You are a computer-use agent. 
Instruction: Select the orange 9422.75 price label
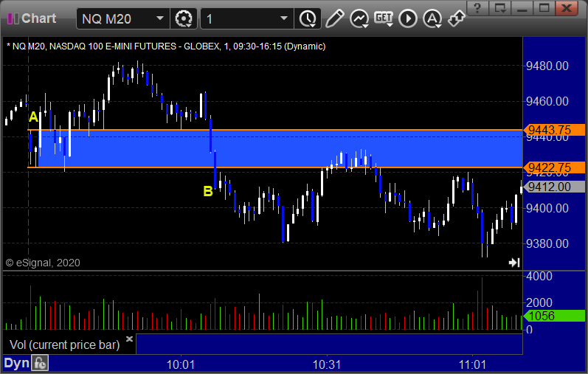(x=554, y=167)
